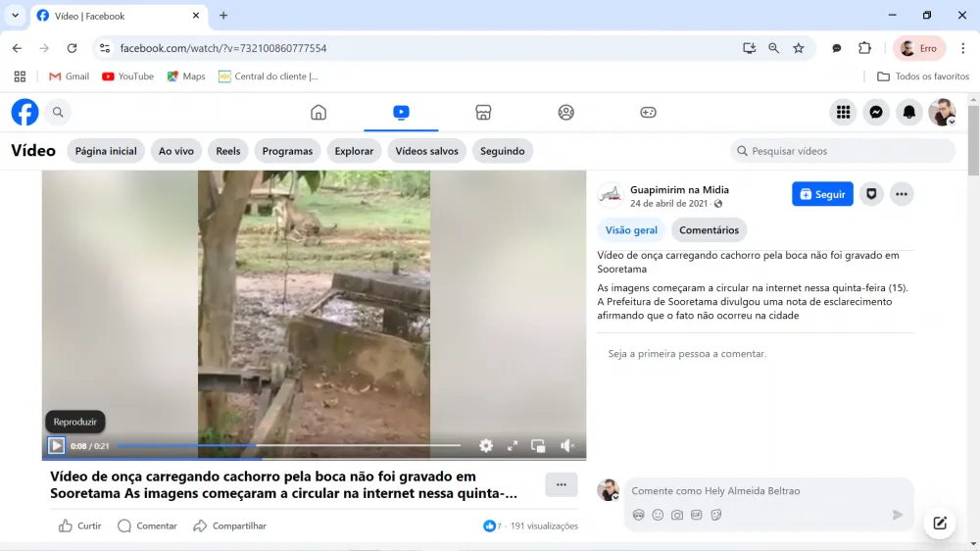Viewport: 980px width, 551px height.
Task: Click the 24 de abril de 2021 date link
Action: point(668,203)
